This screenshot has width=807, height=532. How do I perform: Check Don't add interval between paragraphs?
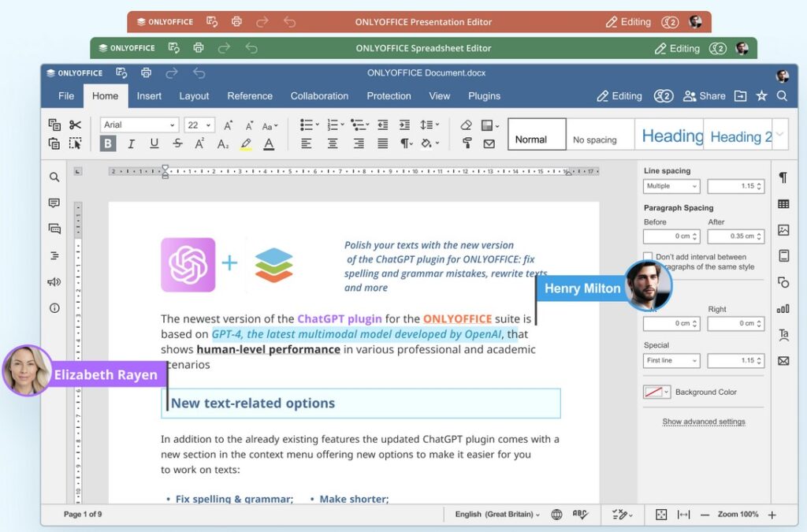coord(648,256)
